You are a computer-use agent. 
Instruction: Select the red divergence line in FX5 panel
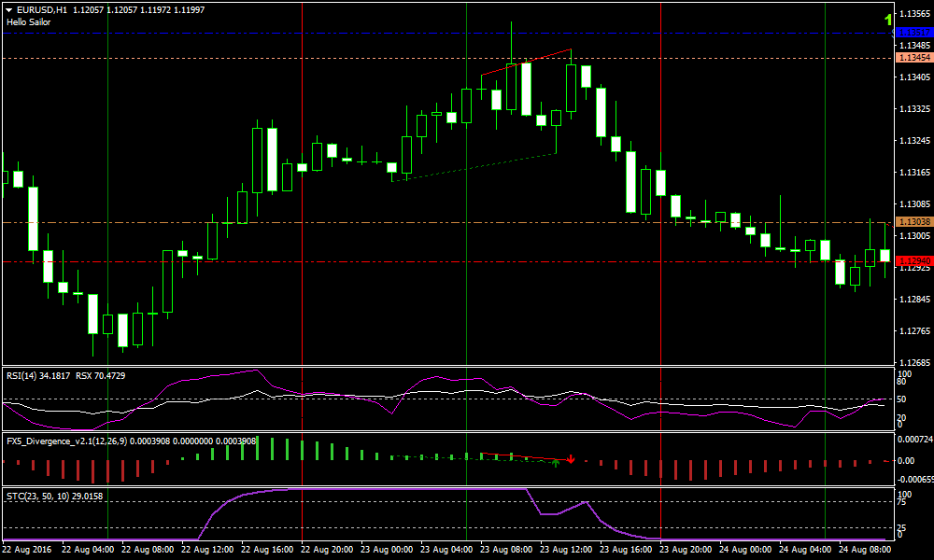coord(523,456)
